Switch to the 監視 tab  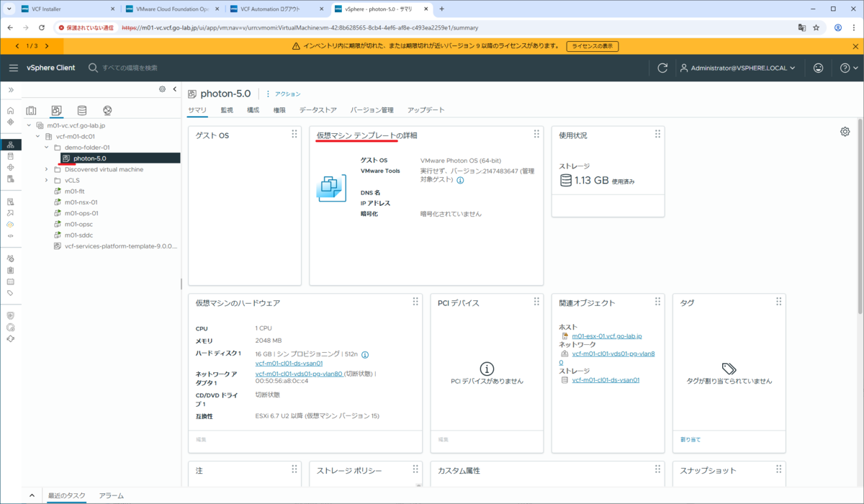point(227,110)
